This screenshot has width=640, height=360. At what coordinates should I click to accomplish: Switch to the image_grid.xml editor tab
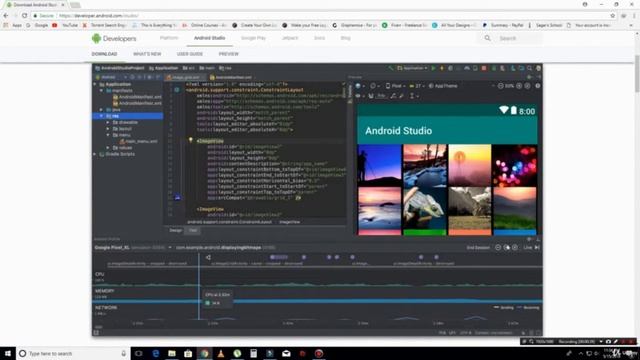coord(185,77)
